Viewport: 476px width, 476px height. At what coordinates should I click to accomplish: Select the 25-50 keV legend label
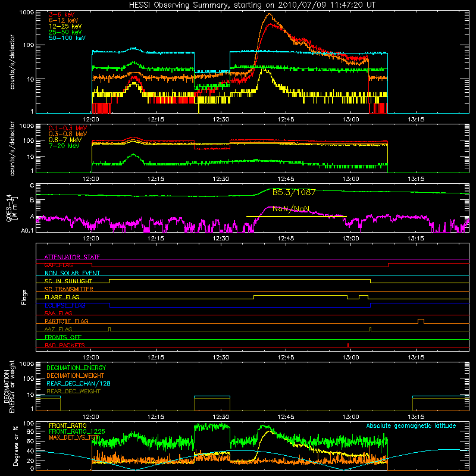click(65, 32)
